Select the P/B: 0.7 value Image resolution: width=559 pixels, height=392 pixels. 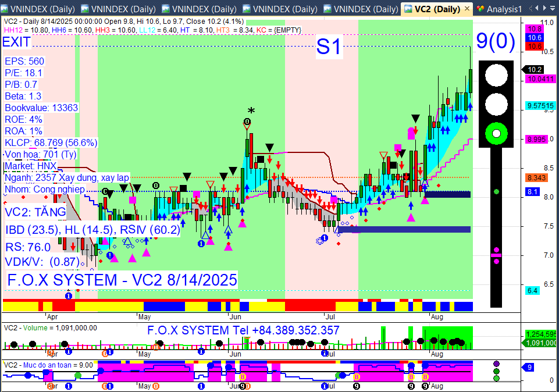(21, 85)
